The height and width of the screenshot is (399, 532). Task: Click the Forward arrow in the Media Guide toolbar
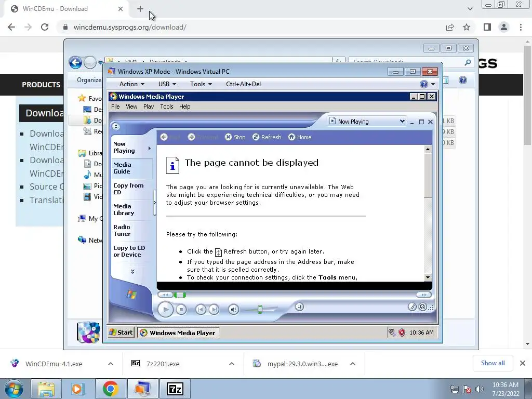click(191, 137)
